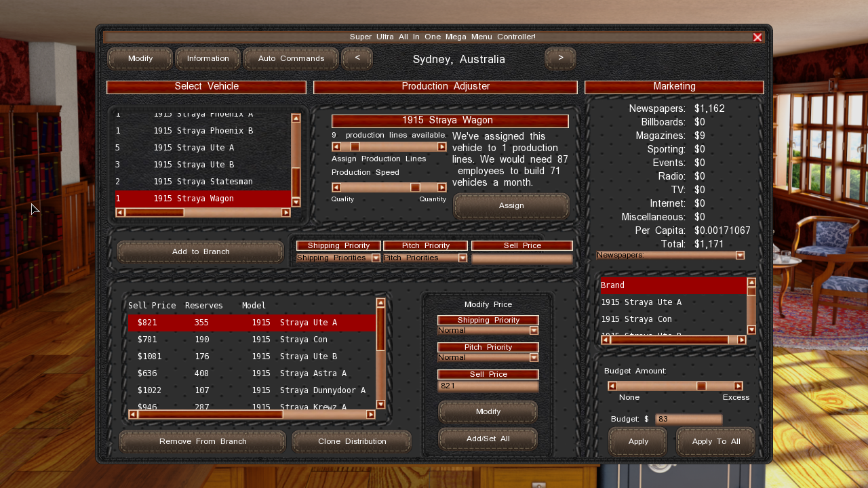This screenshot has height=488, width=868.
Task: Open the Pitch Priorities dropdown
Action: click(x=462, y=258)
